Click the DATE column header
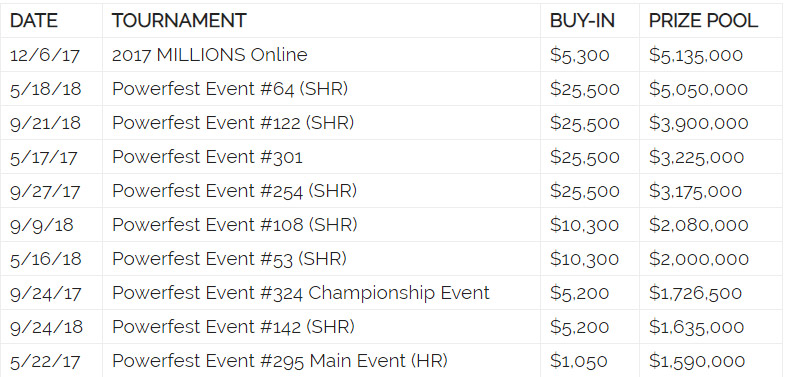This screenshot has width=785, height=377. (x=34, y=21)
